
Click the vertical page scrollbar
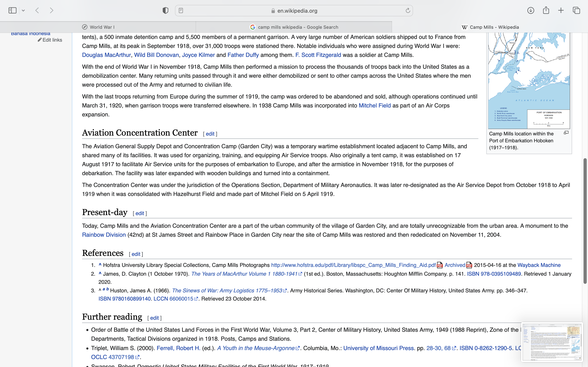coord(585,220)
